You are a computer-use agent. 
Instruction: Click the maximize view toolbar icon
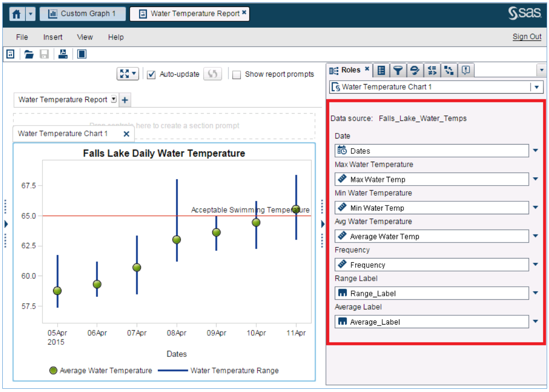[x=82, y=54]
